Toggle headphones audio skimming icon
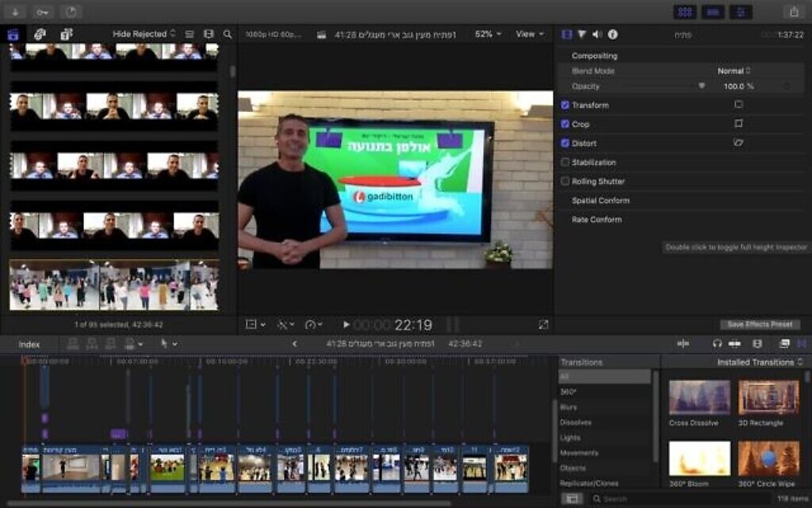This screenshot has height=508, width=812. (717, 344)
